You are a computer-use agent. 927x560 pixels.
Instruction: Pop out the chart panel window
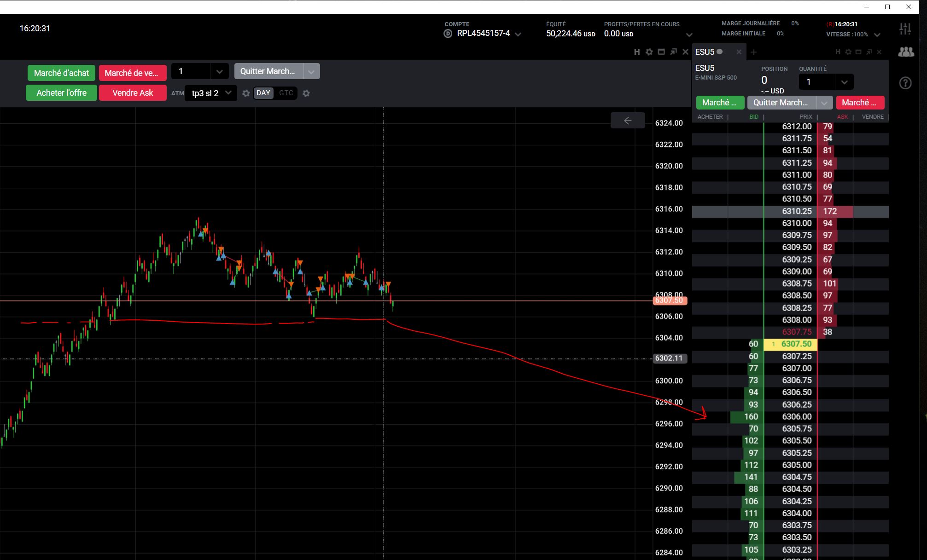673,52
